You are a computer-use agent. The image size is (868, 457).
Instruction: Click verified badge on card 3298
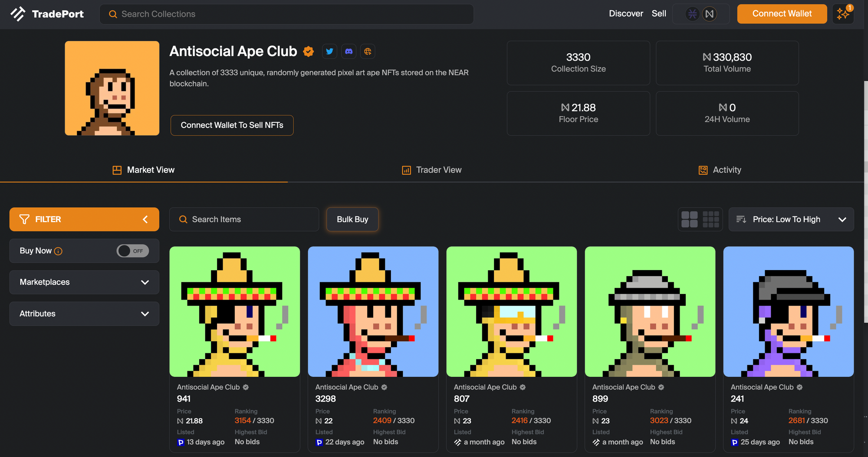click(384, 387)
